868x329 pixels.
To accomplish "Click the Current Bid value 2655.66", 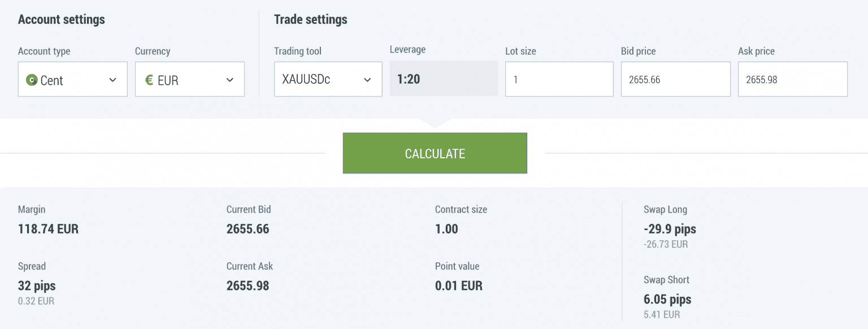I will [248, 229].
